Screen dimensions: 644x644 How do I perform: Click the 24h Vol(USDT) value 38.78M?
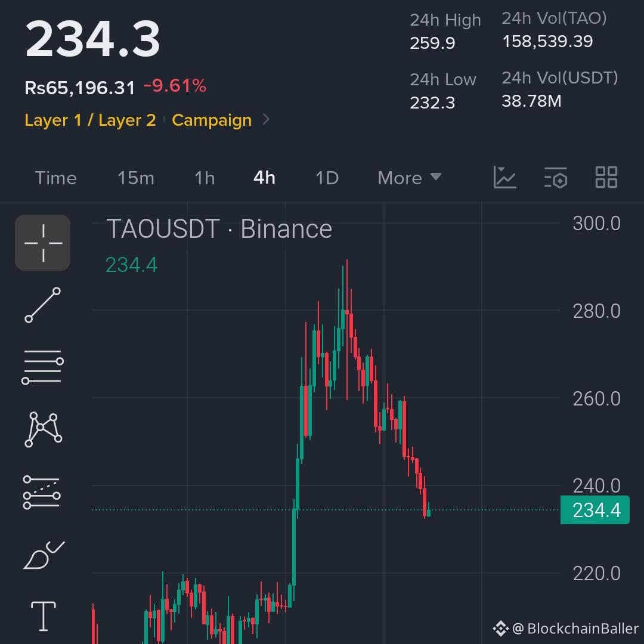[x=531, y=101]
